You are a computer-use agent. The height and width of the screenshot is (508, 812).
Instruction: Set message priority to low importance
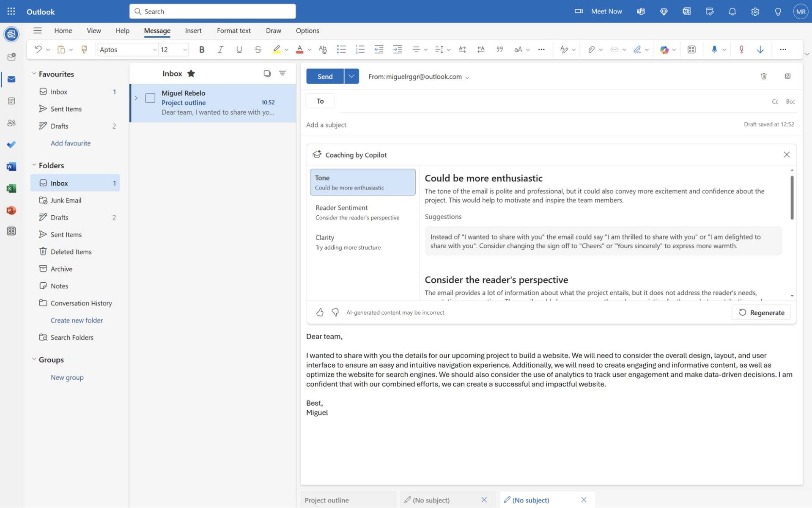pyautogui.click(x=760, y=49)
